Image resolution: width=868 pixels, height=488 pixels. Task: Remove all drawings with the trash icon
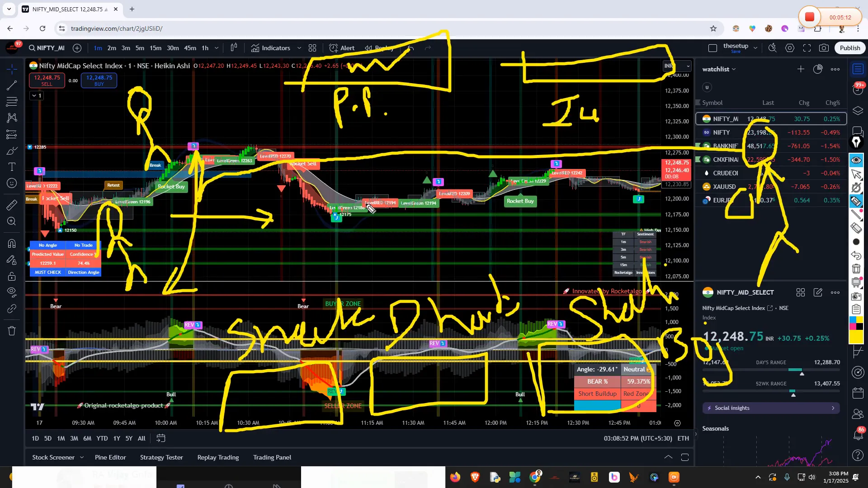click(x=11, y=331)
